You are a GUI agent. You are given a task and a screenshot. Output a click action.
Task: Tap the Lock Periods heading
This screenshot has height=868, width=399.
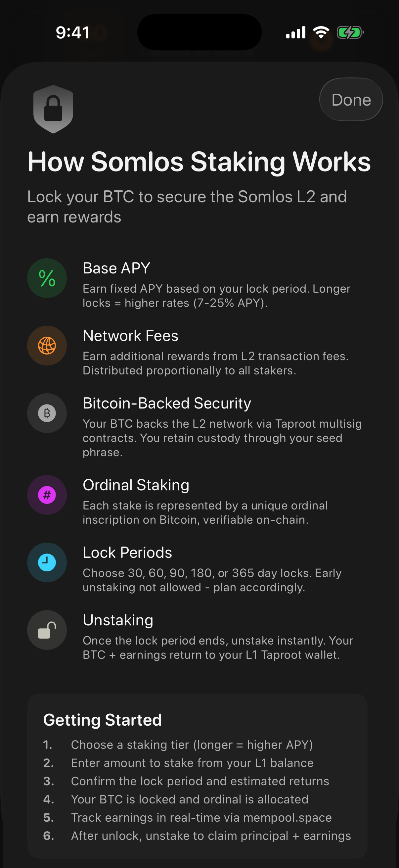tap(127, 553)
